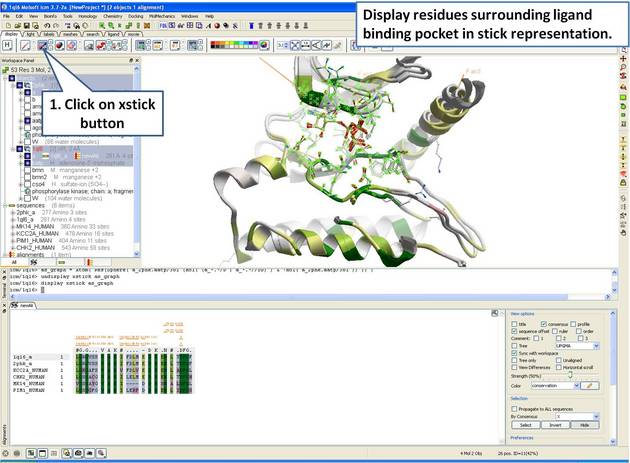
Task: Click the H hydrogen display button
Action: pos(9,45)
